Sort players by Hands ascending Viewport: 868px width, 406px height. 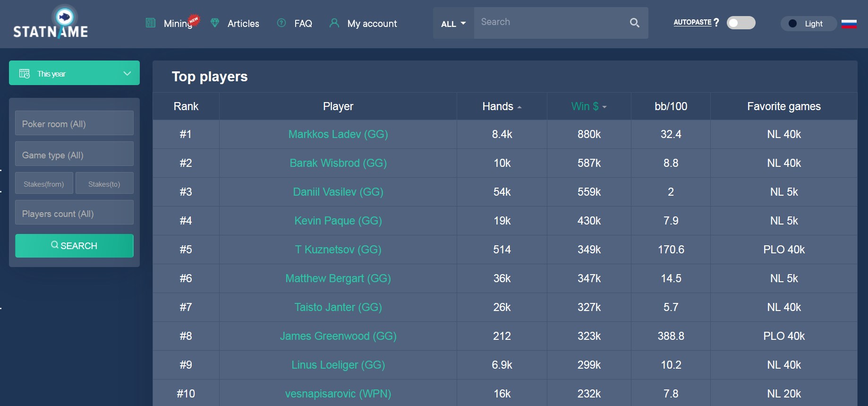click(x=501, y=106)
